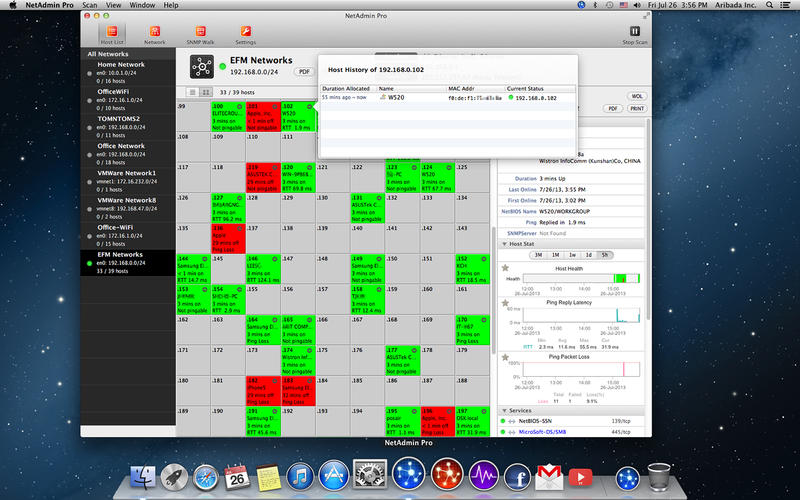Select VMWare Network1 in sidebar
800x500 pixels.
pyautogui.click(x=128, y=181)
